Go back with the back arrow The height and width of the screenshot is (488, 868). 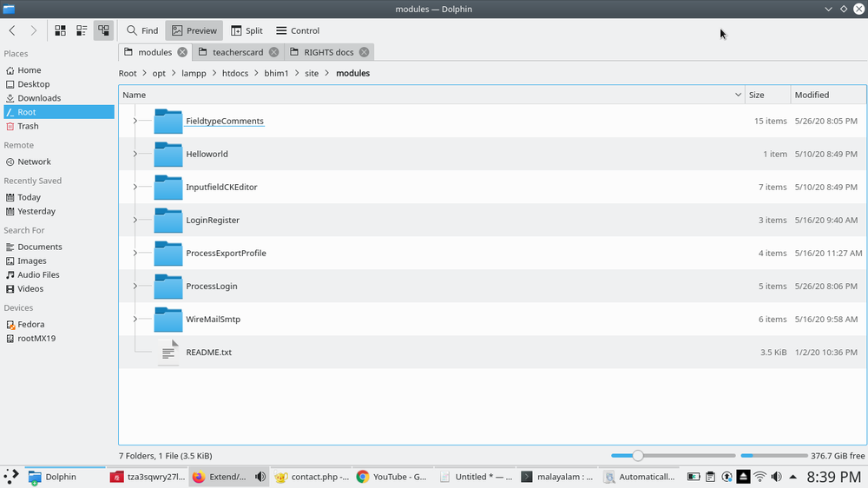point(12,30)
